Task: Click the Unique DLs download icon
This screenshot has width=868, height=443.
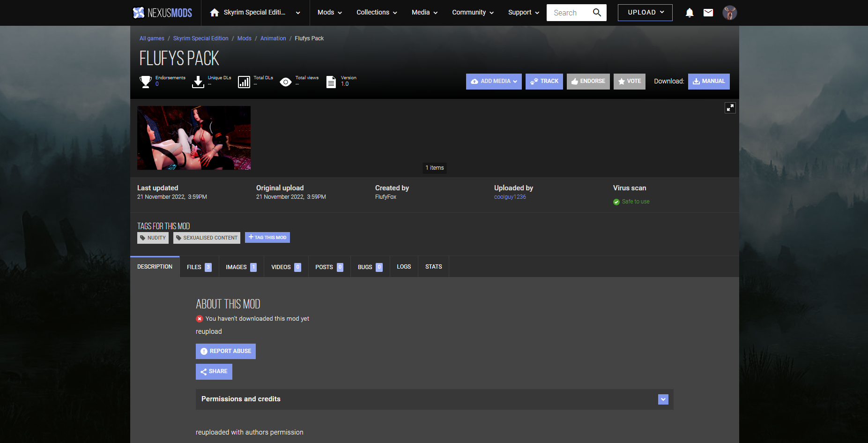Action: pos(198,82)
